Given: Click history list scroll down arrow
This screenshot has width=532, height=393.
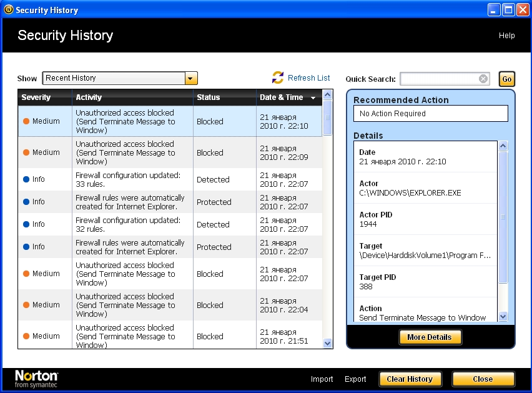Looking at the screenshot, I should [327, 343].
